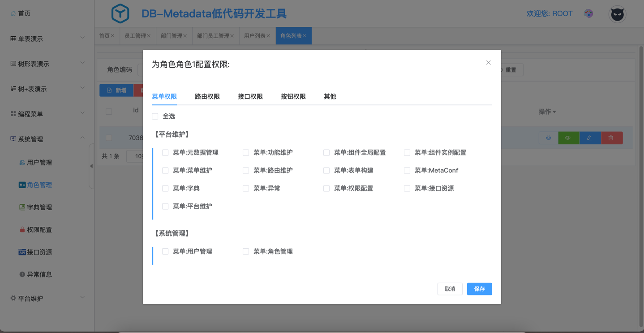Click the 取消 button
The image size is (644, 333).
(x=450, y=289)
